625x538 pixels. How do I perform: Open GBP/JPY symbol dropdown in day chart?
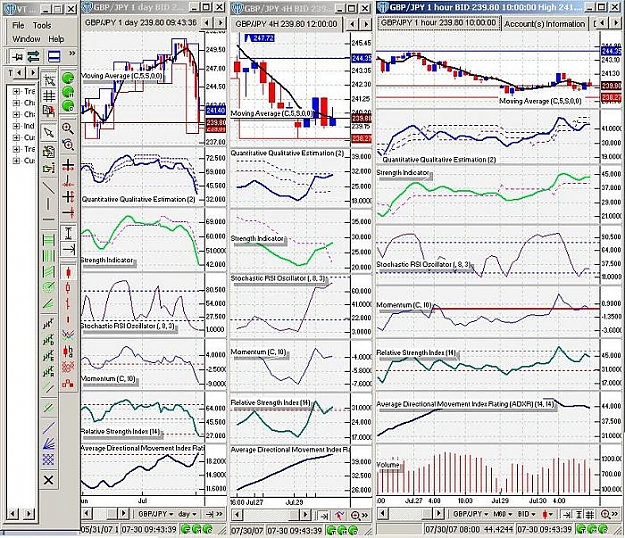[156, 514]
